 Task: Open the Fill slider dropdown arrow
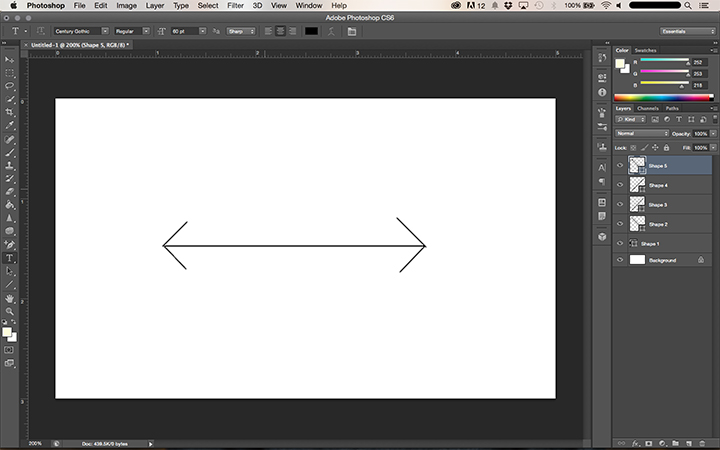[x=714, y=148]
